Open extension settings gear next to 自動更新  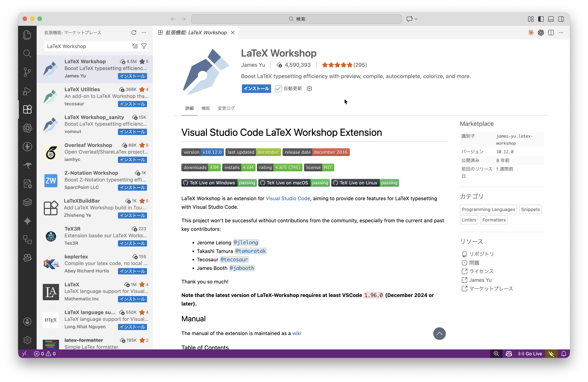(x=309, y=89)
